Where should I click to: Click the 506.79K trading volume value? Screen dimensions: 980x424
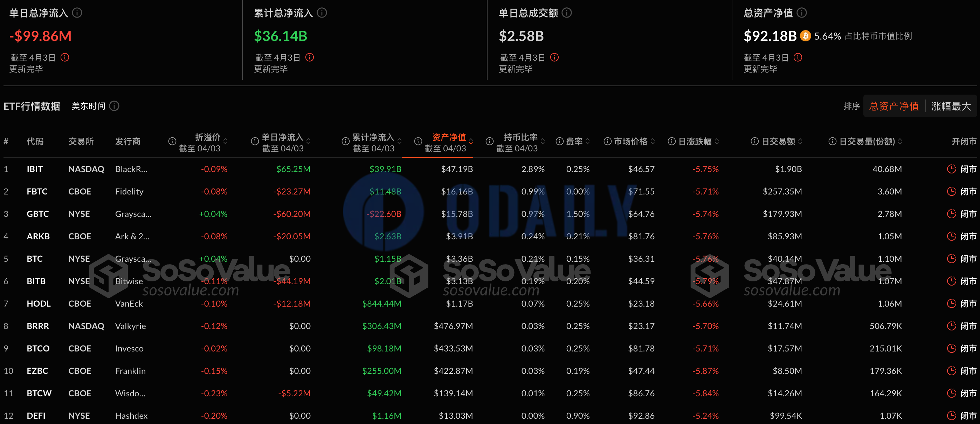click(886, 326)
